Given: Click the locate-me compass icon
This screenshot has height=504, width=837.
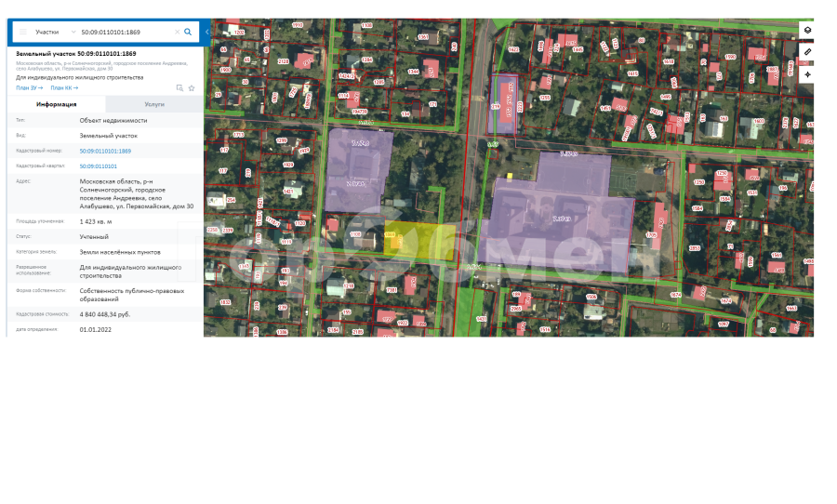Looking at the screenshot, I should coord(807,74).
